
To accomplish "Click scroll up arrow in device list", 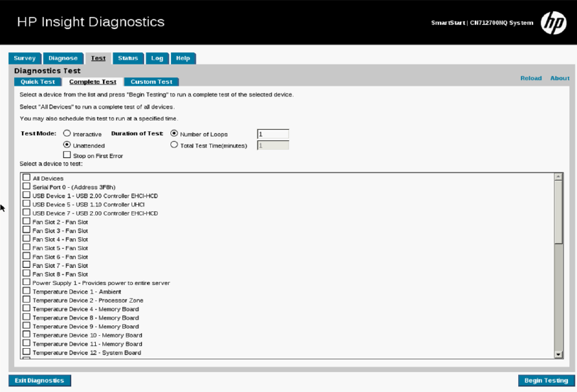I will pos(559,177).
